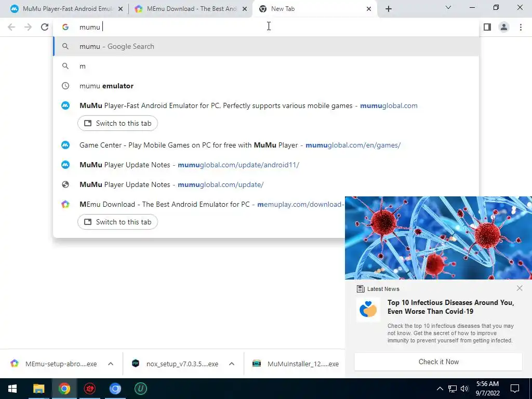532x399 pixels.
Task: Open MuMu Player-Fast Android Emulator mumuglobal.com suggestion
Action: coord(266,105)
